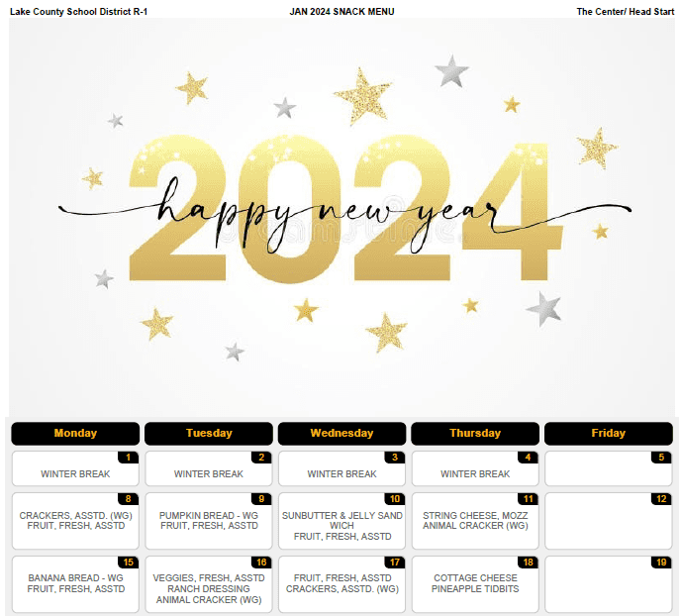The height and width of the screenshot is (616, 681).
Task: Click the day 5 date badge
Action: coord(661,458)
